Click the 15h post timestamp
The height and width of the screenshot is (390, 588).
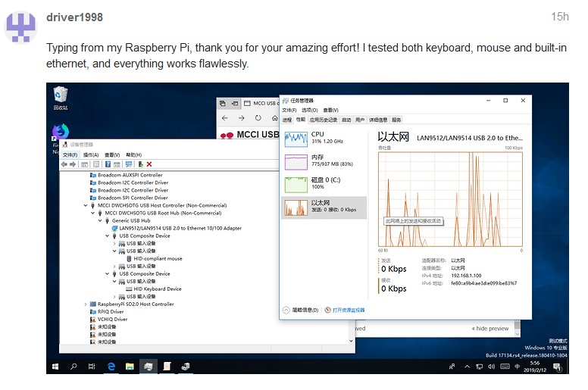pos(560,17)
